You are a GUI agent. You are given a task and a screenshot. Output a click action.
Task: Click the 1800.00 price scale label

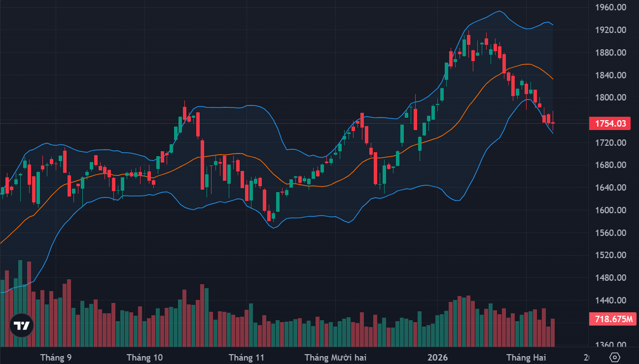[x=610, y=98]
